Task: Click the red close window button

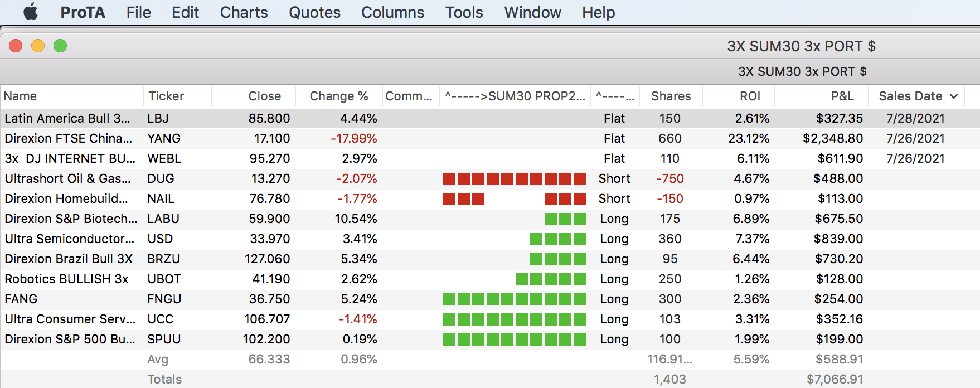Action: (16, 46)
